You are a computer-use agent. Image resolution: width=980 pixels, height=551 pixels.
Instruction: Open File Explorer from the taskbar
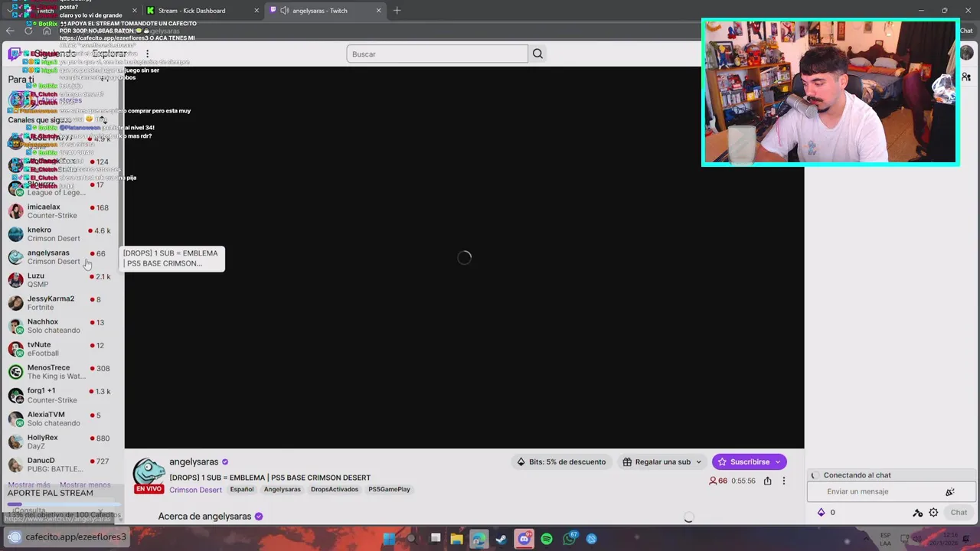[x=456, y=539]
